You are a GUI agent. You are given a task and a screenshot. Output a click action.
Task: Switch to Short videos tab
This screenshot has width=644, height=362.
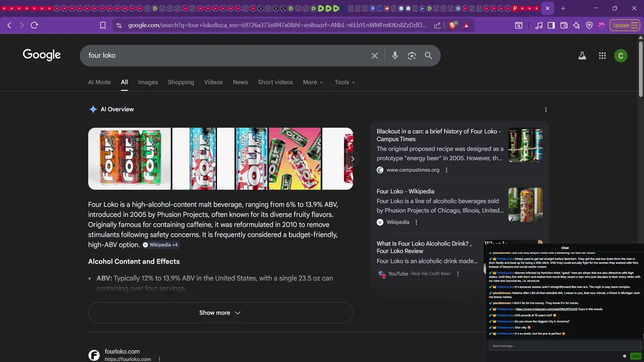[x=275, y=82]
